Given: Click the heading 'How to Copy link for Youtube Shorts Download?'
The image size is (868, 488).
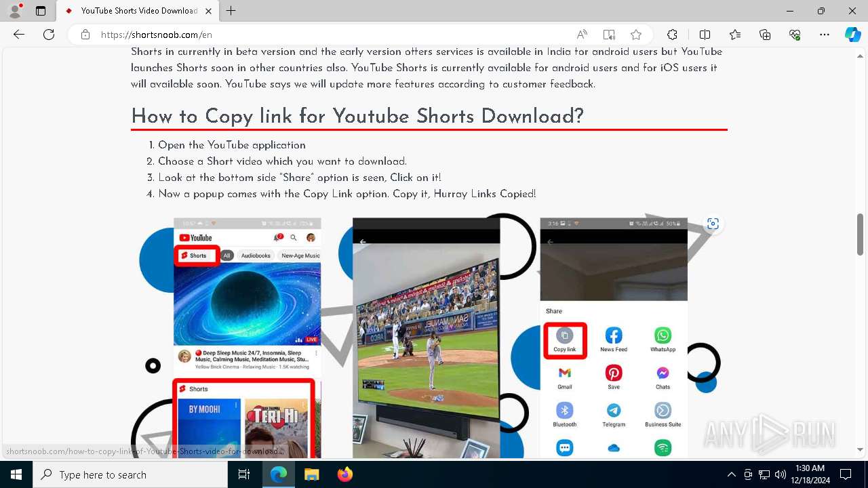Looking at the screenshot, I should click(357, 116).
